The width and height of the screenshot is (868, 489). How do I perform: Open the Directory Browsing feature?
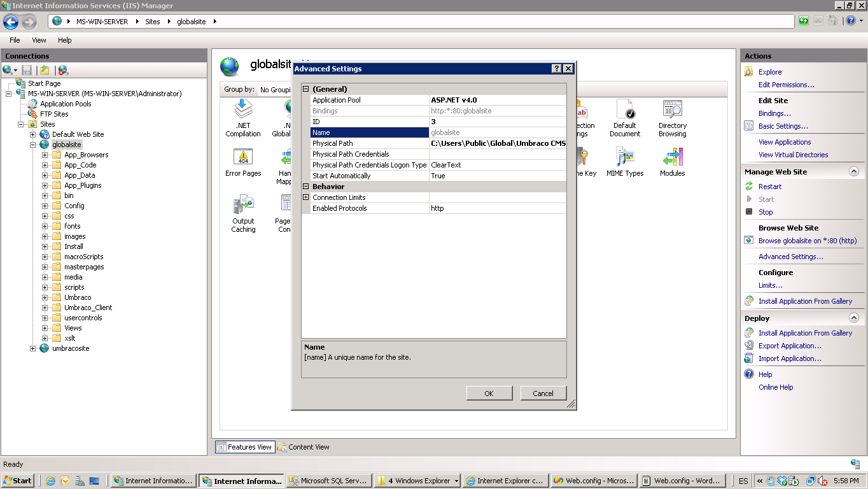click(x=673, y=118)
